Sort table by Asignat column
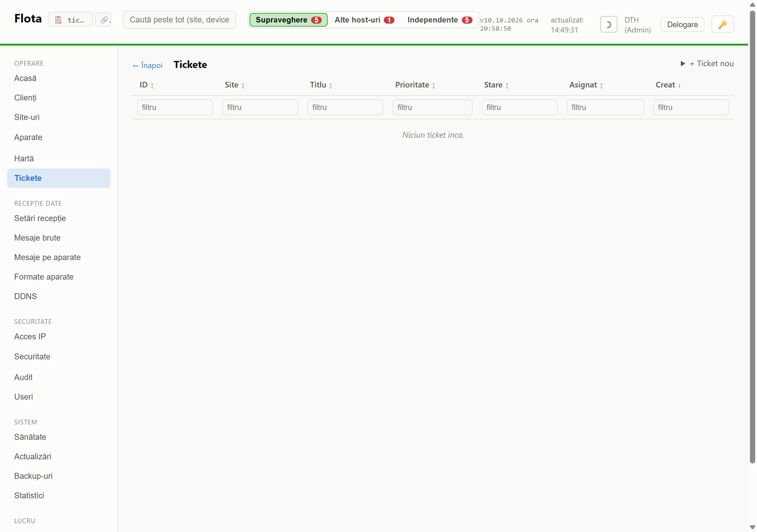 (586, 85)
